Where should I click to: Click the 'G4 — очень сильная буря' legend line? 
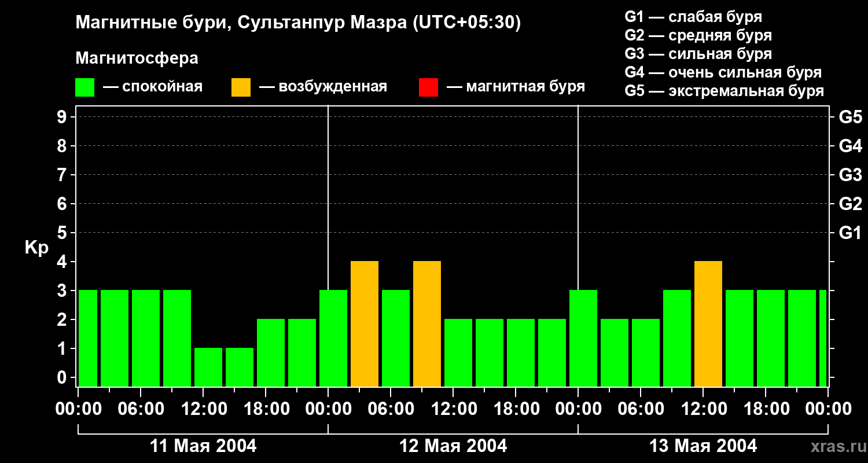pyautogui.click(x=723, y=72)
